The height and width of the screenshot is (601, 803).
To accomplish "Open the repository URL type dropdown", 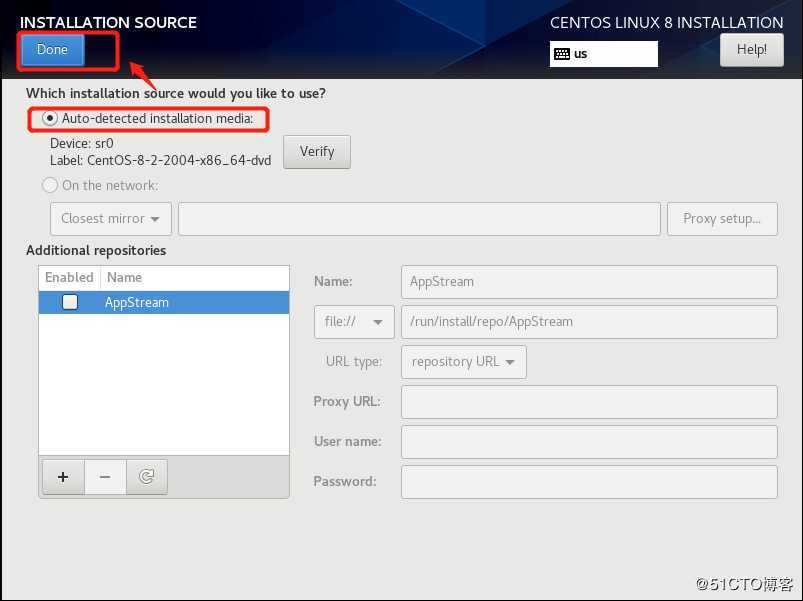I will (463, 362).
